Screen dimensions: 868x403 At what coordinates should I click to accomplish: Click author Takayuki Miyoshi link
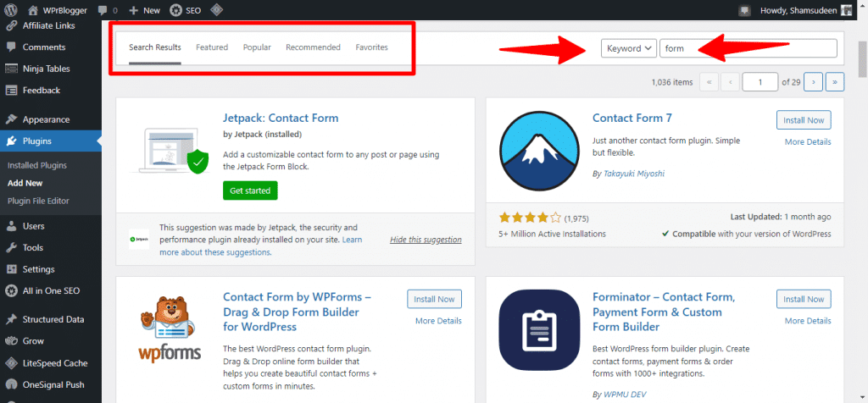click(x=633, y=174)
